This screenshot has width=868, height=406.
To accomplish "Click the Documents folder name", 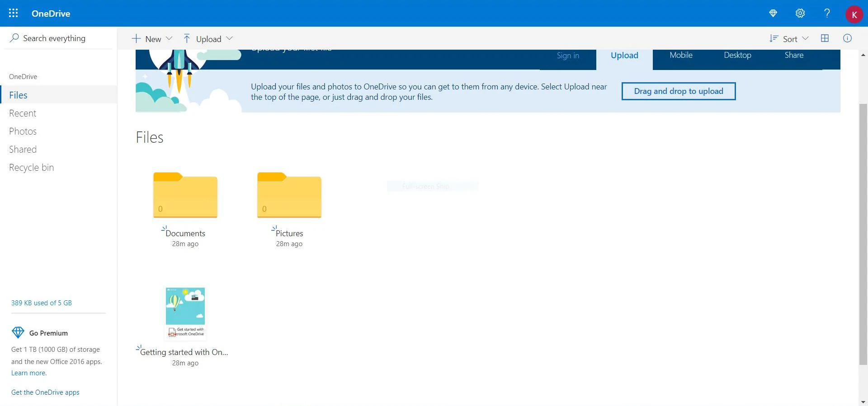I will click(185, 233).
